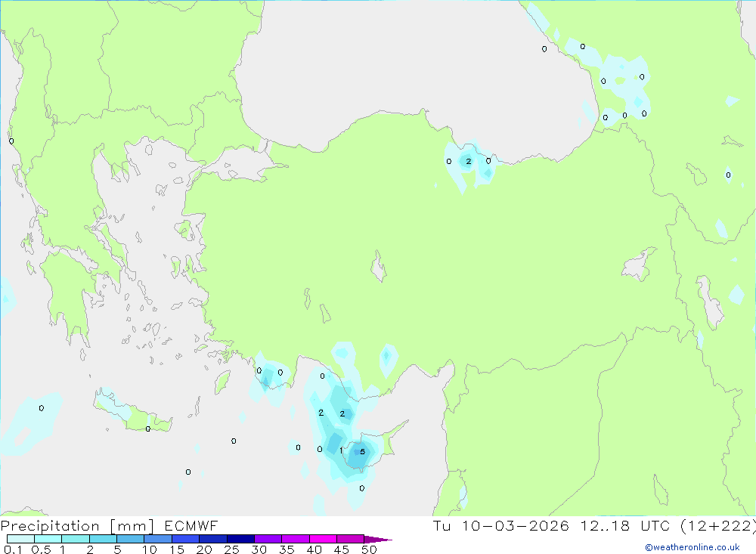This screenshot has width=756, height=554.
Task: Click the '1' precipitation value west of Cyprus
Action: point(342,450)
